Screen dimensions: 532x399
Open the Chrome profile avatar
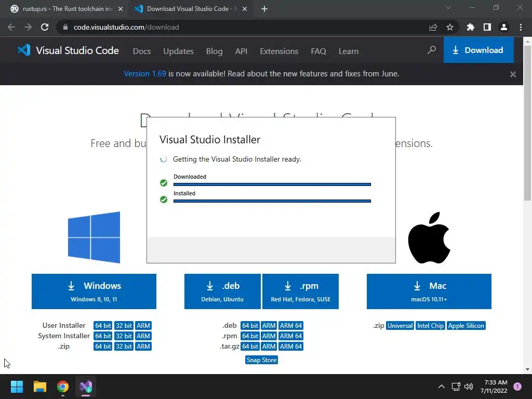504,27
